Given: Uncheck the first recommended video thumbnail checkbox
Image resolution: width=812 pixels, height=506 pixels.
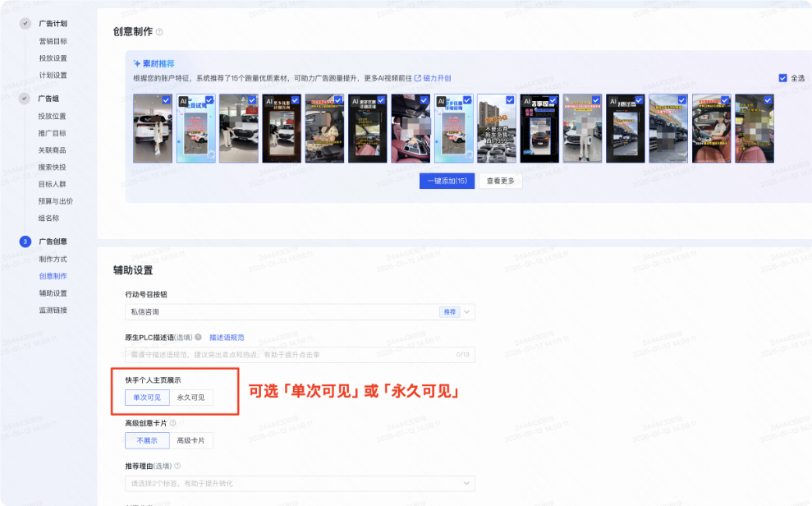Looking at the screenshot, I should tap(166, 100).
